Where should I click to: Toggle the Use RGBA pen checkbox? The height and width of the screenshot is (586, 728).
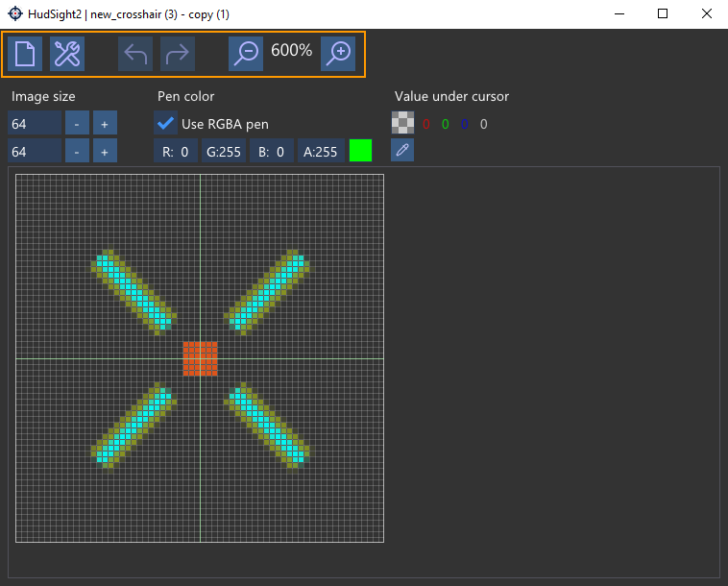pyautogui.click(x=165, y=123)
